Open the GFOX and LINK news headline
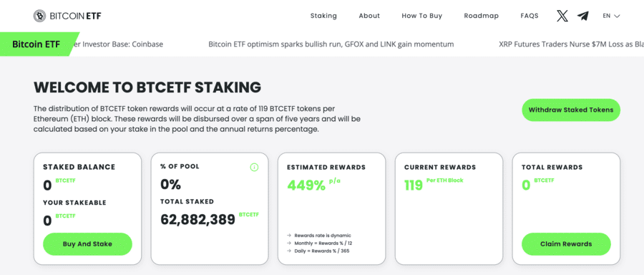The image size is (644, 275). click(x=331, y=44)
